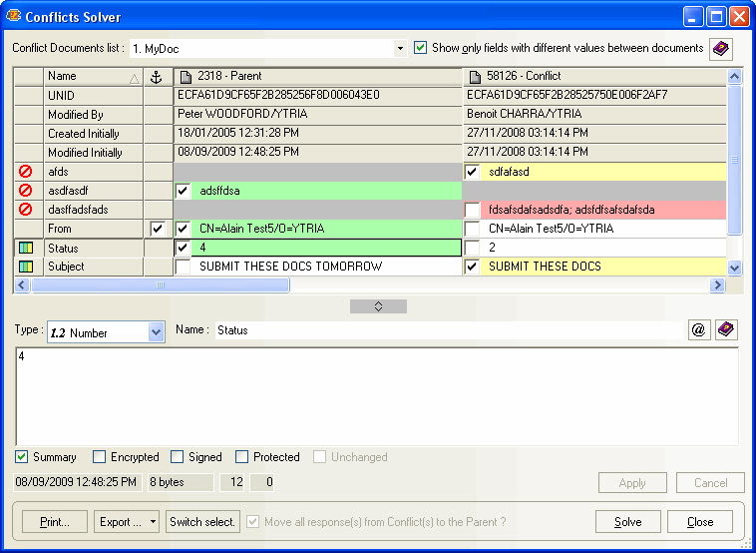Check the Protected checkbox

(x=241, y=457)
